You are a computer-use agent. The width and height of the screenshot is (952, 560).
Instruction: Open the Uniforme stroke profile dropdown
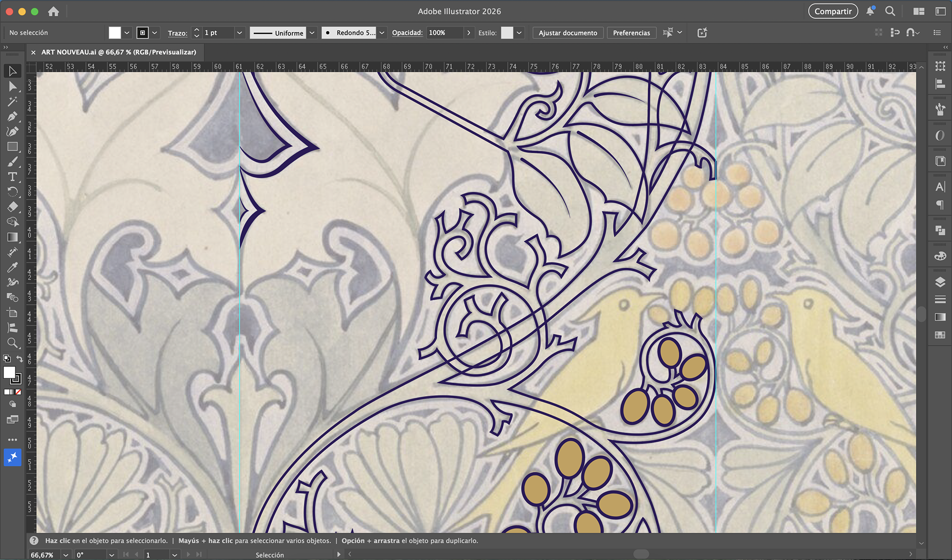(312, 33)
